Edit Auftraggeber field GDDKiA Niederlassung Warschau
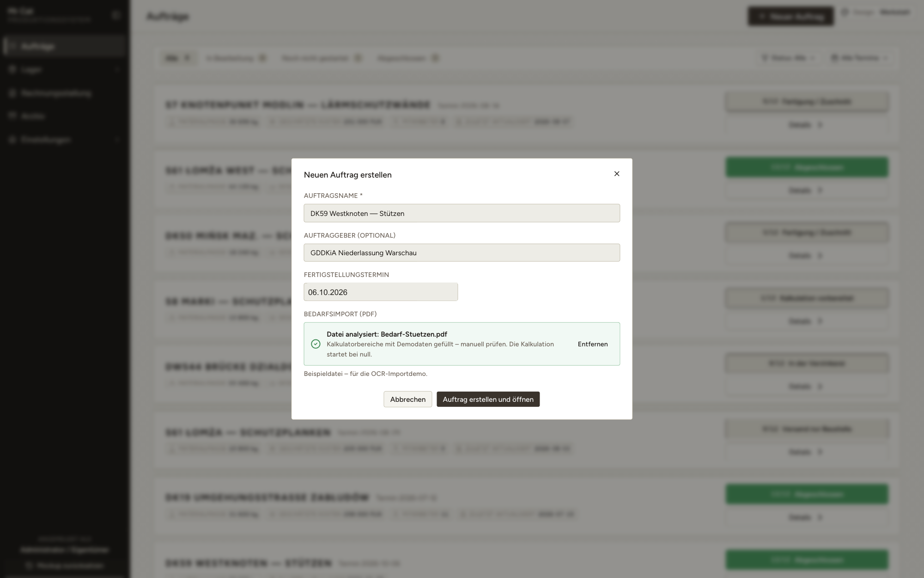 click(x=462, y=252)
